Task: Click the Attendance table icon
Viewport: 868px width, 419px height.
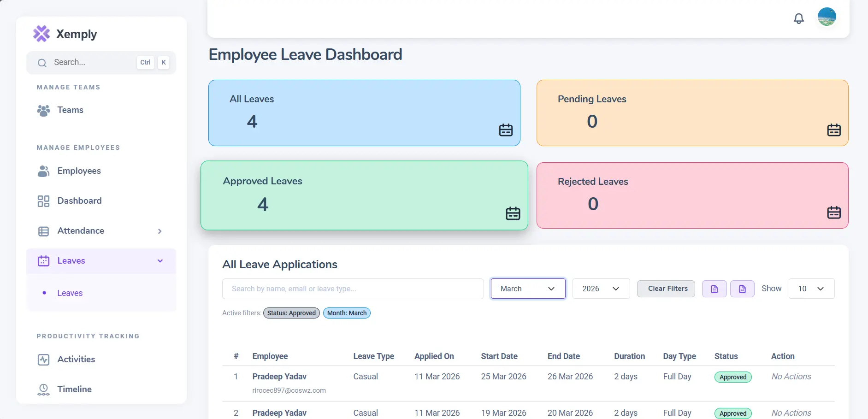Action: 43,231
